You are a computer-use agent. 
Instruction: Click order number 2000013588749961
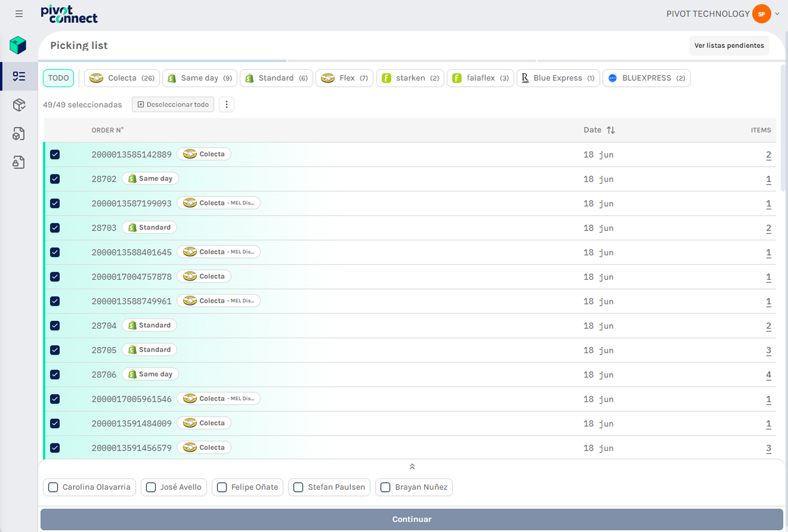click(x=132, y=301)
